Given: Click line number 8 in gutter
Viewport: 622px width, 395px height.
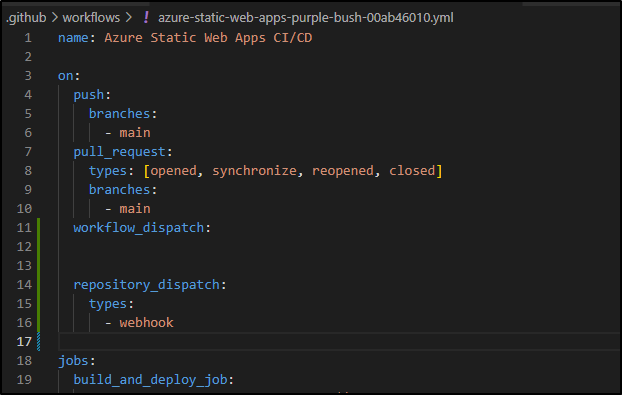Looking at the screenshot, I should (28, 171).
